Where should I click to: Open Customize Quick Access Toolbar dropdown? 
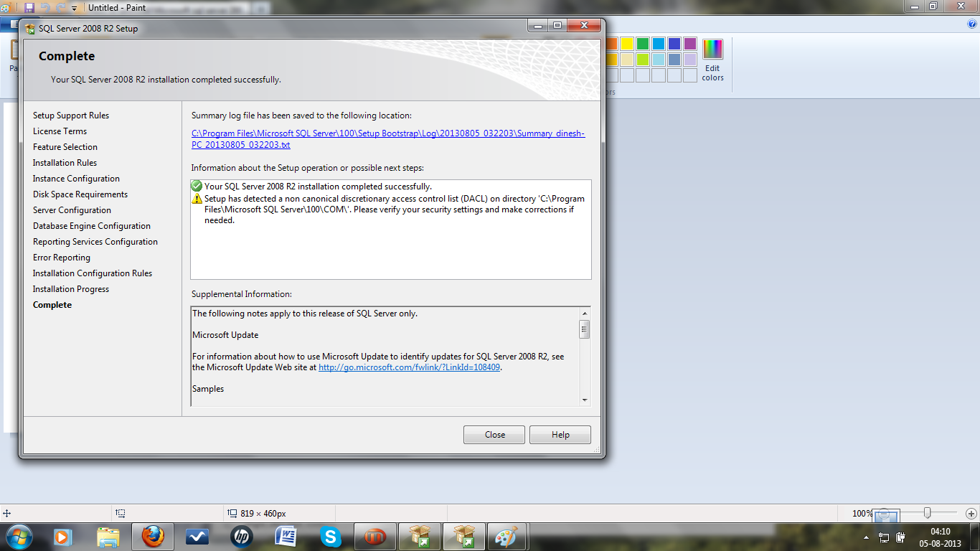point(75,8)
